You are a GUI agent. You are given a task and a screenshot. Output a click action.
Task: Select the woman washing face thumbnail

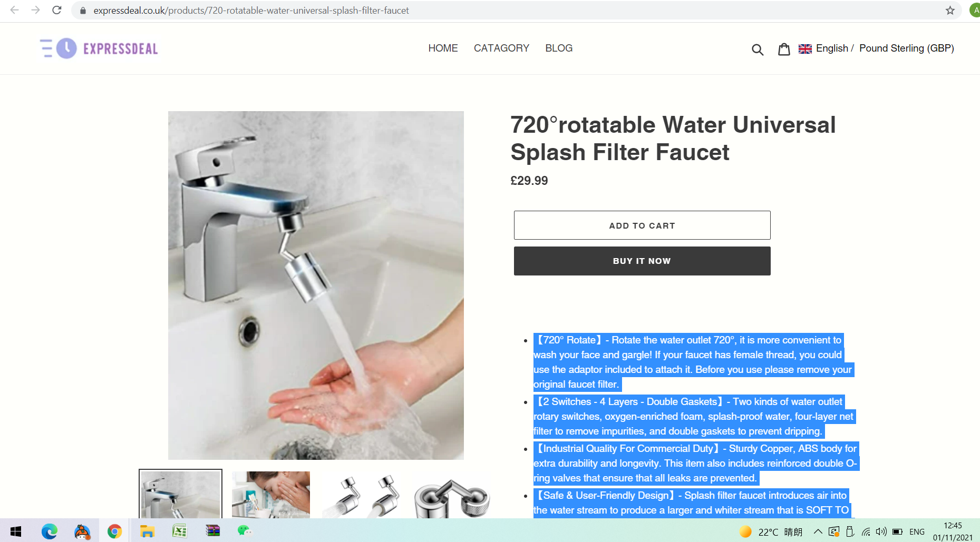click(x=271, y=495)
